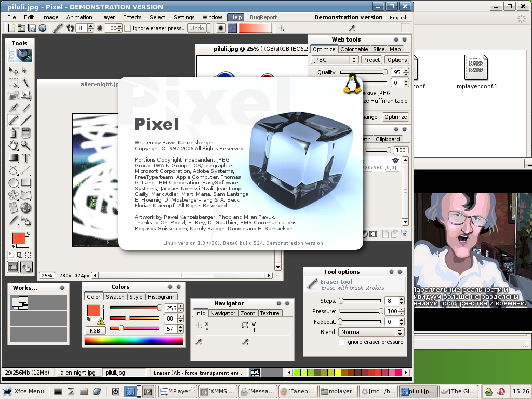Select the Zoom magnifier tool
Viewport: 532px width, 399px height.
26,145
